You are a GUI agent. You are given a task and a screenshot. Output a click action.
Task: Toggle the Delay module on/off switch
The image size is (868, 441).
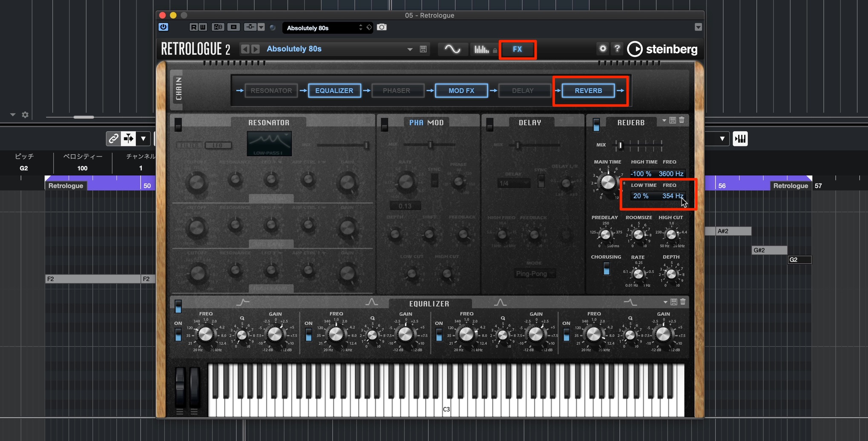pos(490,124)
